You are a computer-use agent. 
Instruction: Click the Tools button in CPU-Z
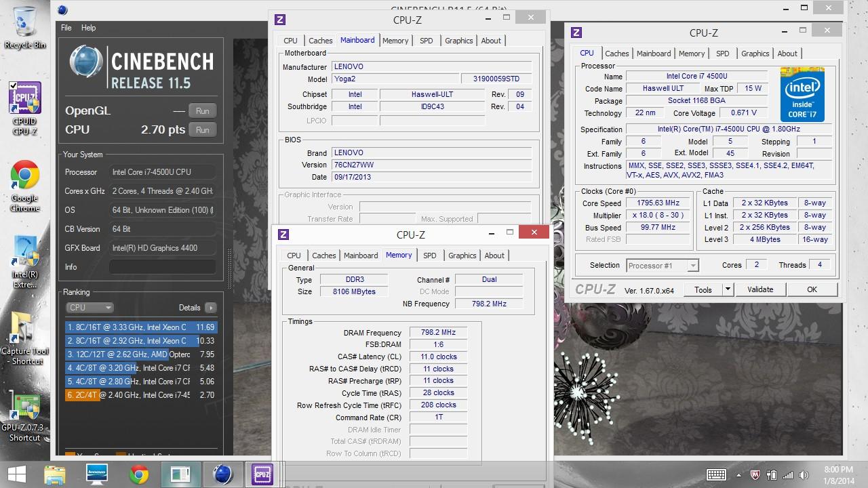tap(703, 289)
